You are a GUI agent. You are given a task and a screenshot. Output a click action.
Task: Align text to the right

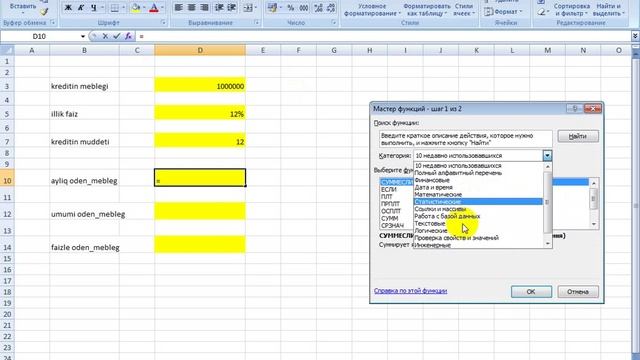coord(204,8)
